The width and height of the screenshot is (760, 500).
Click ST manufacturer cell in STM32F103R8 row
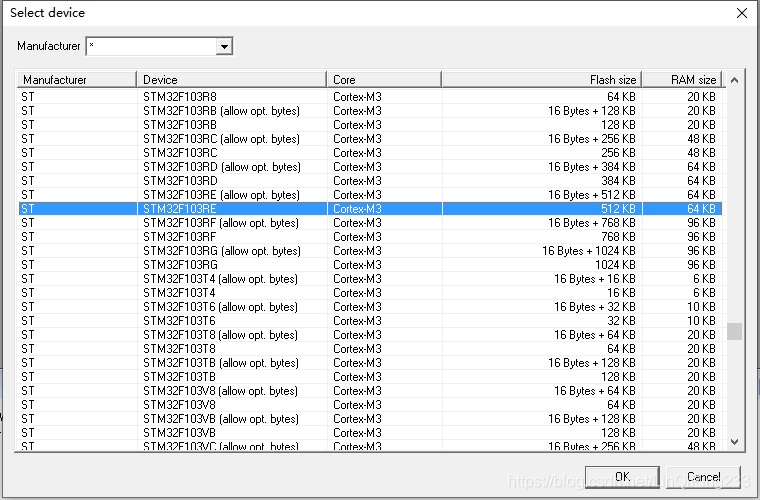pos(28,97)
